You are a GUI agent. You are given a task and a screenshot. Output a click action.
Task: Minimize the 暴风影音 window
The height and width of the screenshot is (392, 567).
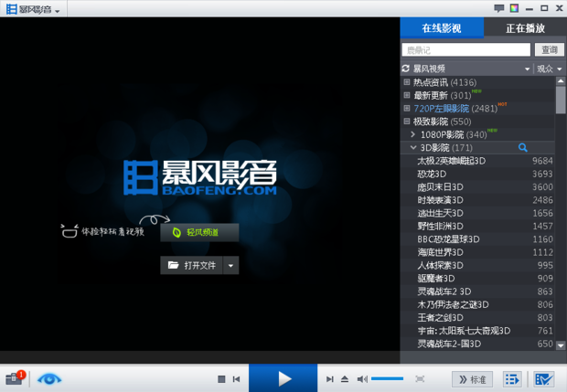(x=530, y=8)
